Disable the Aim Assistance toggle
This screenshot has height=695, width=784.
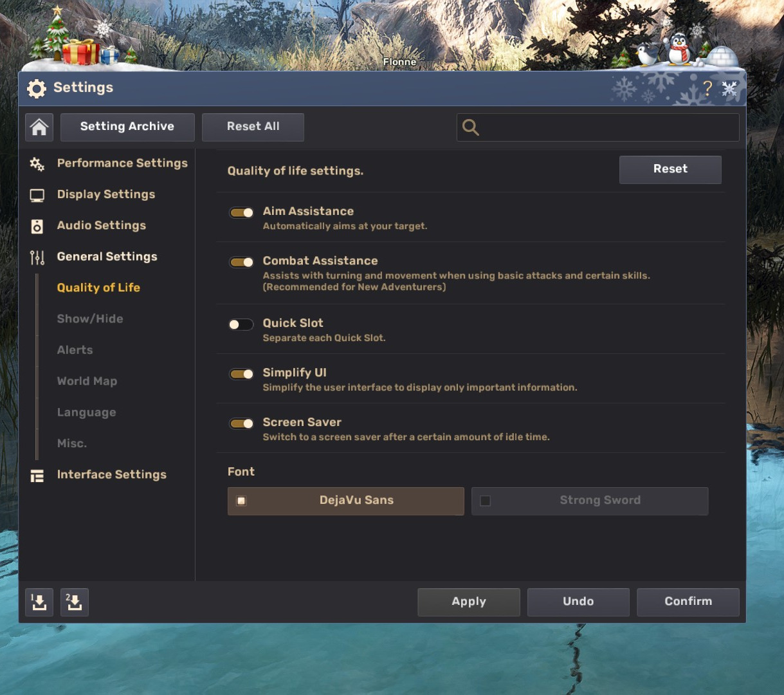[x=241, y=212]
